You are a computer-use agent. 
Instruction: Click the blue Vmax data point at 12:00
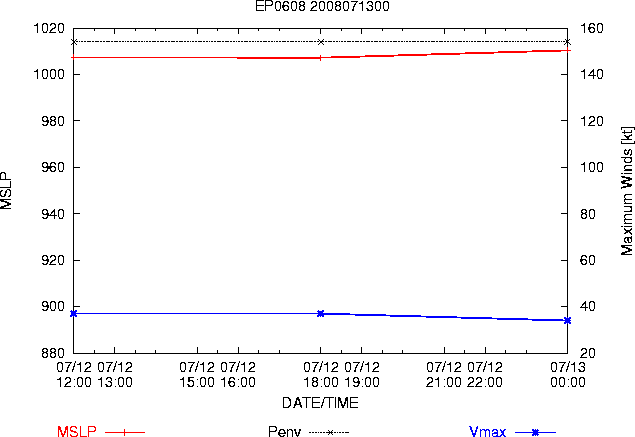pyautogui.click(x=74, y=313)
